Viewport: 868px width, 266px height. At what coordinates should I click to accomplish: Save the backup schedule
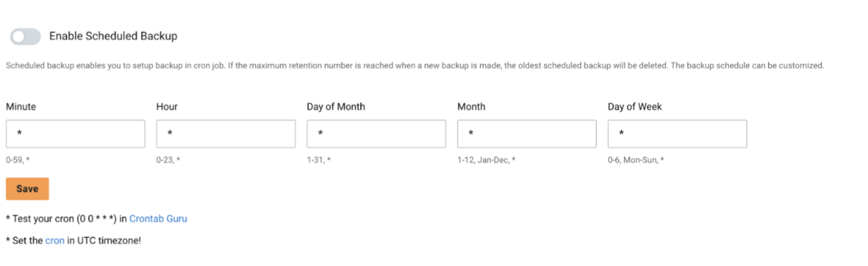pos(27,189)
